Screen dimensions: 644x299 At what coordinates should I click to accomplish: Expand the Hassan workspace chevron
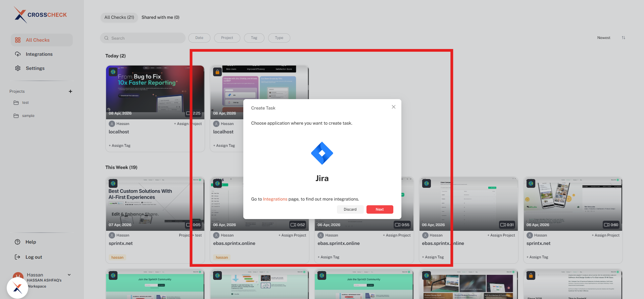tap(69, 275)
